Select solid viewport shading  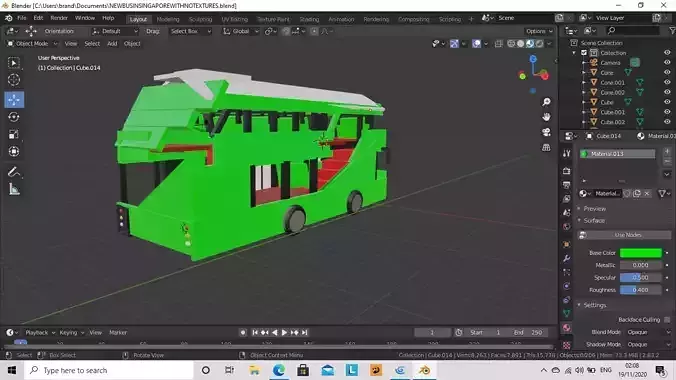(520, 44)
